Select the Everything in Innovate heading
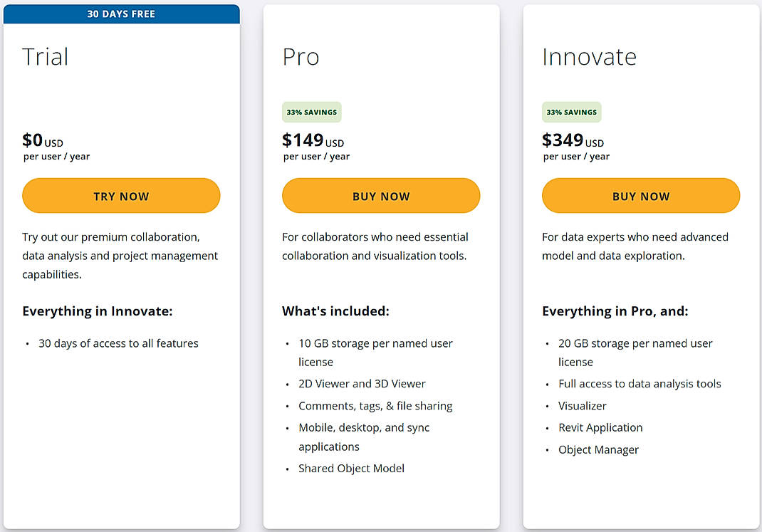762x532 pixels. coord(98,311)
